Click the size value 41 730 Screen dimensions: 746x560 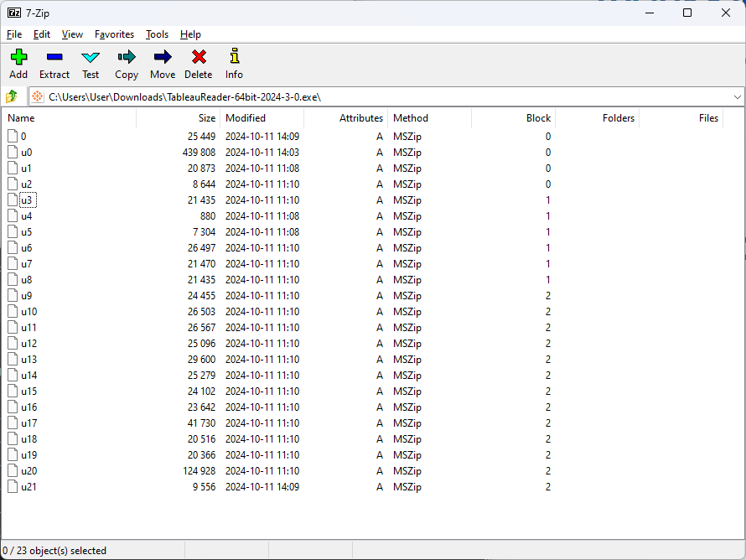(x=202, y=423)
